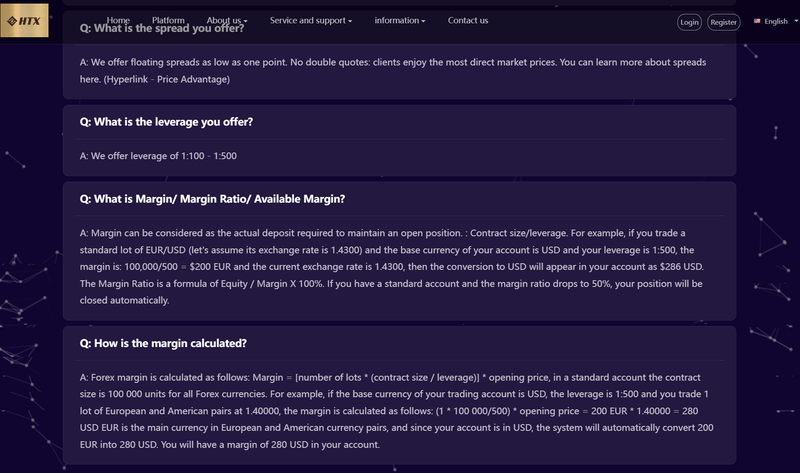Screen dimensions: 800x473
Task: Open the information dropdown menu
Action: click(399, 20)
